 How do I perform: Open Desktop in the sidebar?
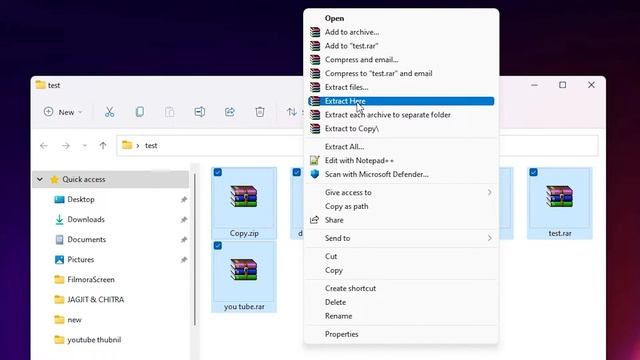pyautogui.click(x=81, y=199)
